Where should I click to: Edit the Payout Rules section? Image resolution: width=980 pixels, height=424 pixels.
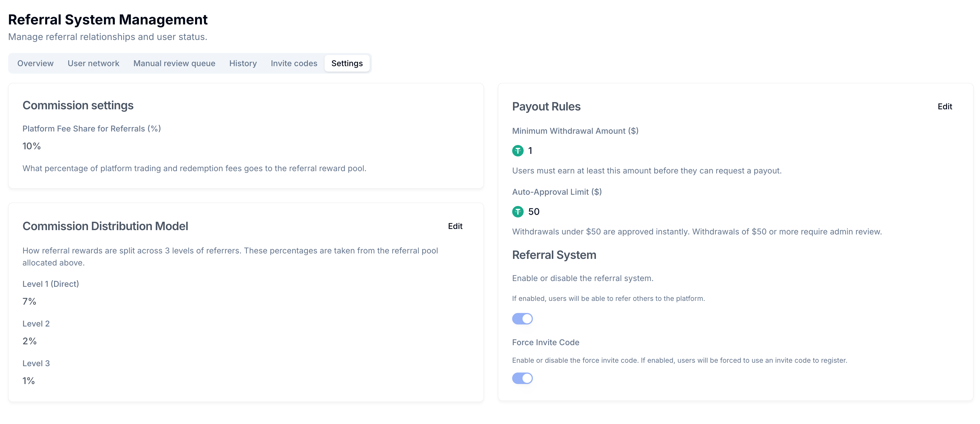click(x=944, y=106)
